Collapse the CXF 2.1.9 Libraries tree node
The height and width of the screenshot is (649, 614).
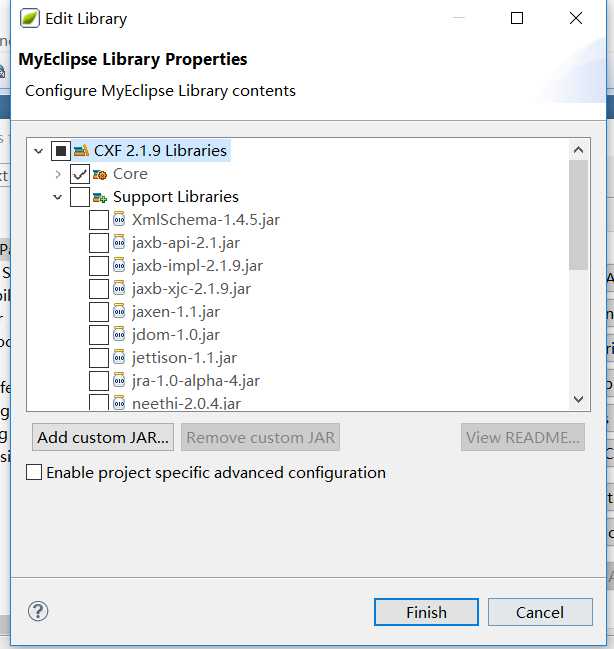[x=39, y=151]
